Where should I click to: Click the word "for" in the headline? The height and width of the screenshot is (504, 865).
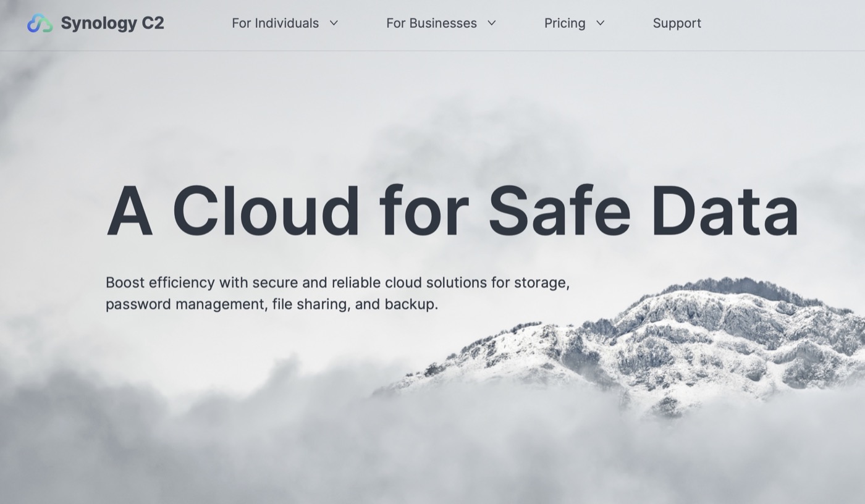(x=424, y=210)
